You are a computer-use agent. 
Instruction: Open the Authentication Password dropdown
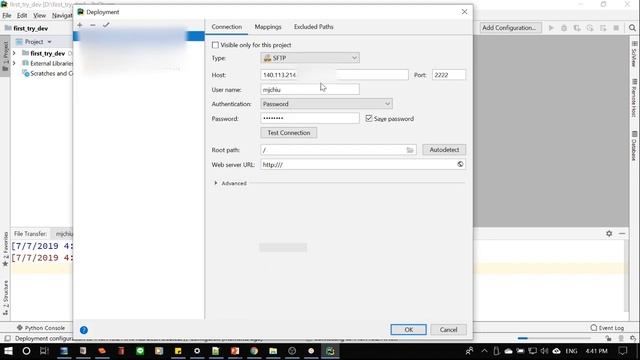(327, 104)
